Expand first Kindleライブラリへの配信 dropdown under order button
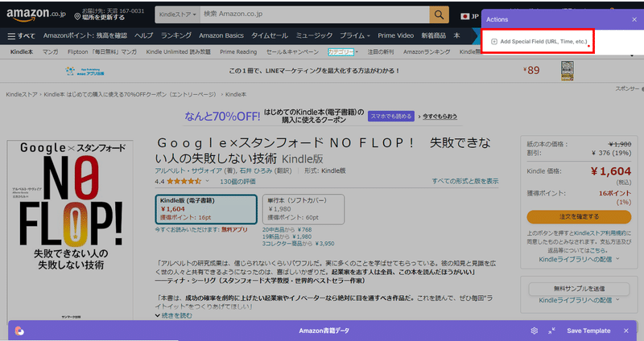The image size is (644, 341). 579,259
